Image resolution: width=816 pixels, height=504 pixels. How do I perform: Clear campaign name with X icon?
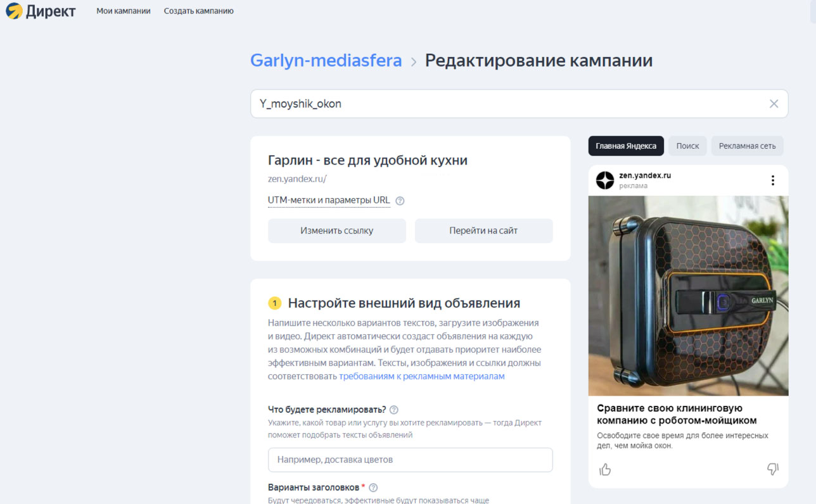point(774,104)
